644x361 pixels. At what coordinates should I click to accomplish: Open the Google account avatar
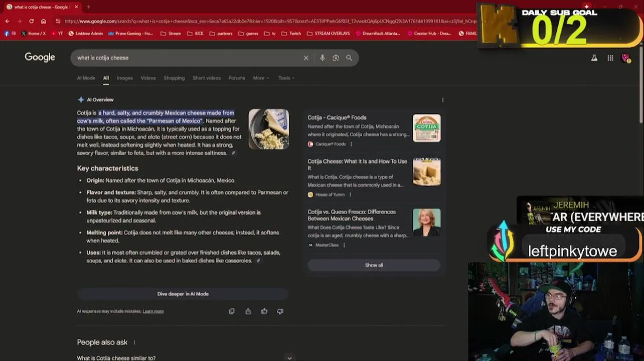click(626, 58)
